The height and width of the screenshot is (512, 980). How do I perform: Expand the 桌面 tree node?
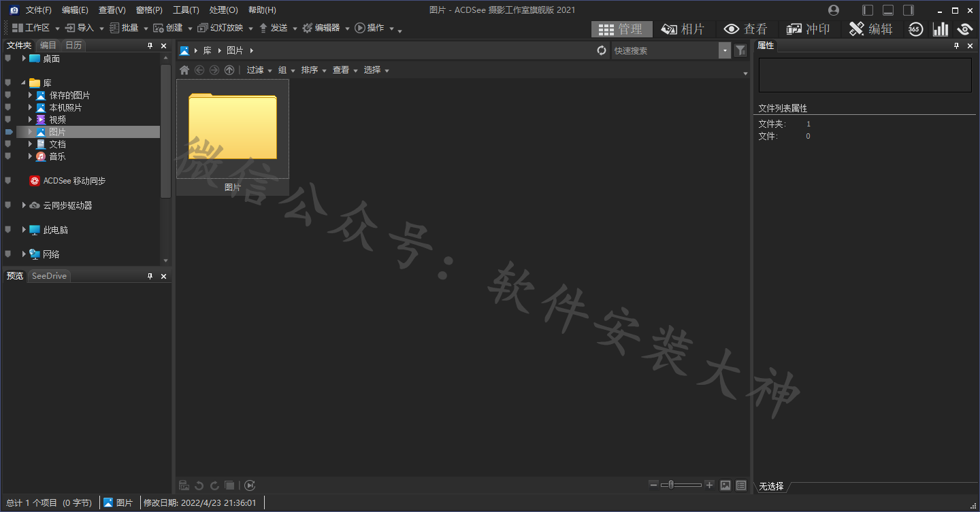click(24, 58)
